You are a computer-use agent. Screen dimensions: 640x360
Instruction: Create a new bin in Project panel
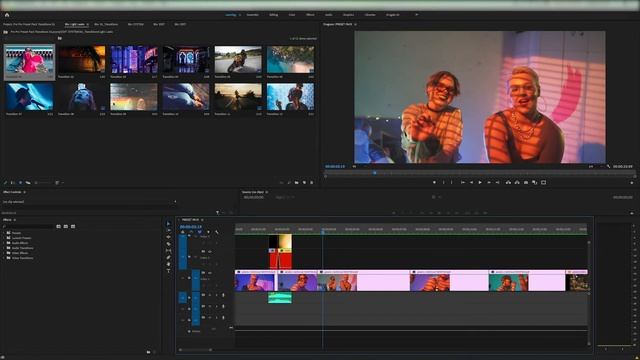pos(297,182)
